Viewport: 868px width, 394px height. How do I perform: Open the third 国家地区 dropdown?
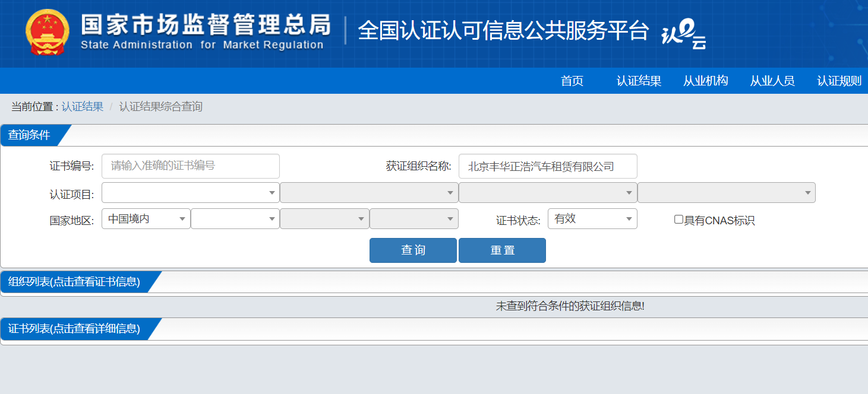coord(324,219)
